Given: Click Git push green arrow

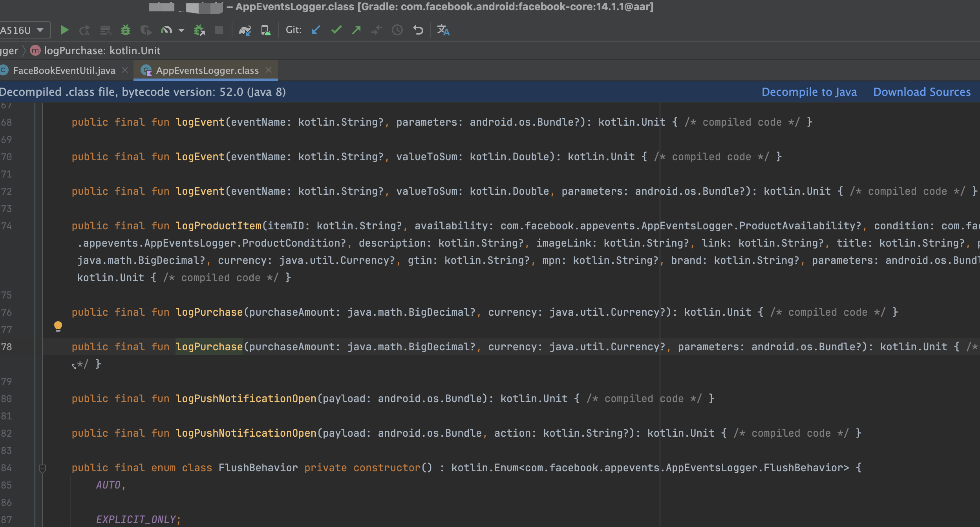Looking at the screenshot, I should tap(357, 30).
